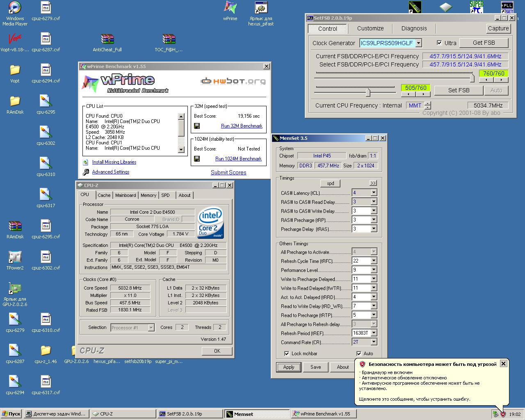Click Install Missing Libraries link
Viewport: 525px width, 420px height.
114,162
